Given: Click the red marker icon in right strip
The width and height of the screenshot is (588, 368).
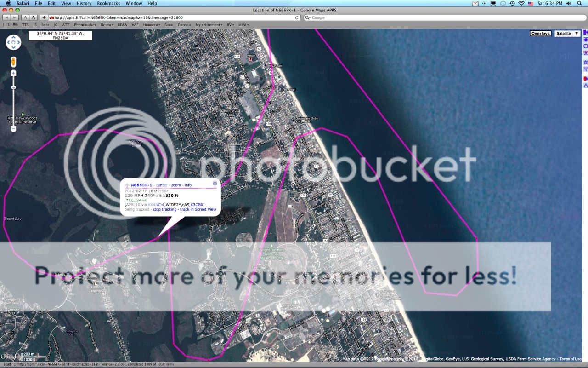Looking at the screenshot, I should (585, 79).
